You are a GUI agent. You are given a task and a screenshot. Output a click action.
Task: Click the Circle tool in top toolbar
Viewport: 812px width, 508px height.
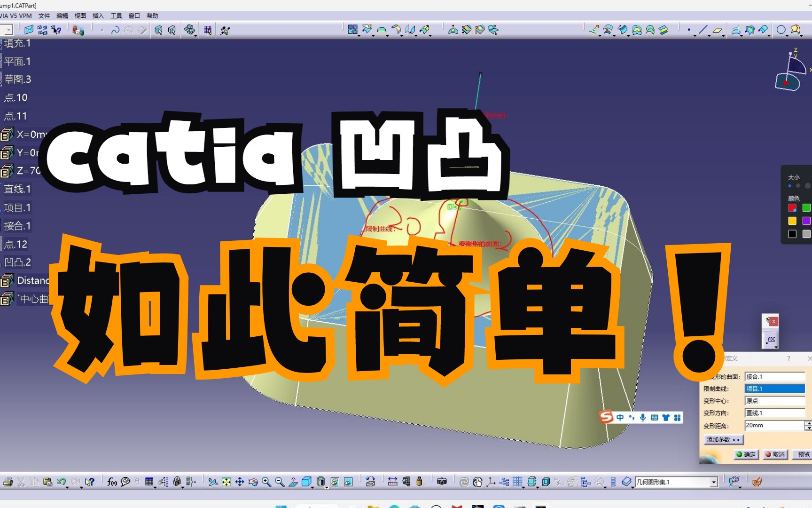point(781,30)
